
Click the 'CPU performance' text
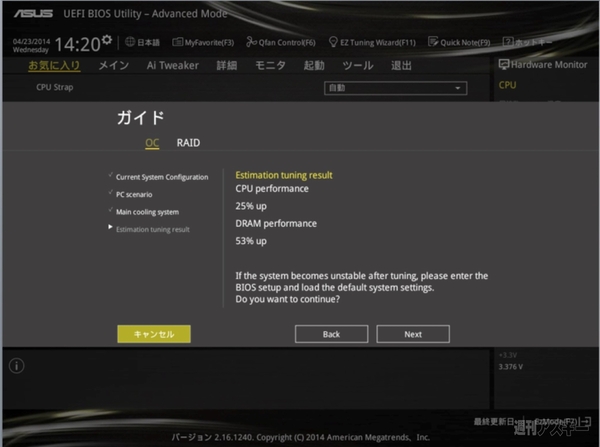click(x=272, y=189)
